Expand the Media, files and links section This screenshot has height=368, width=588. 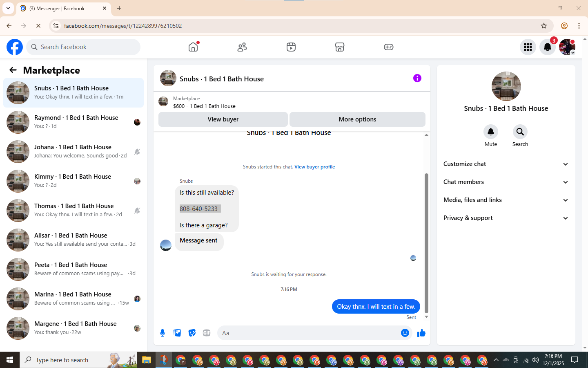point(506,200)
